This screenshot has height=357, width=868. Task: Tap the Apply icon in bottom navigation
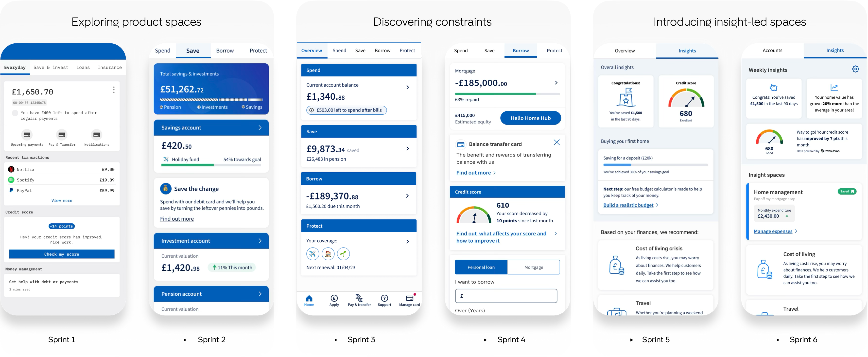[x=334, y=298]
